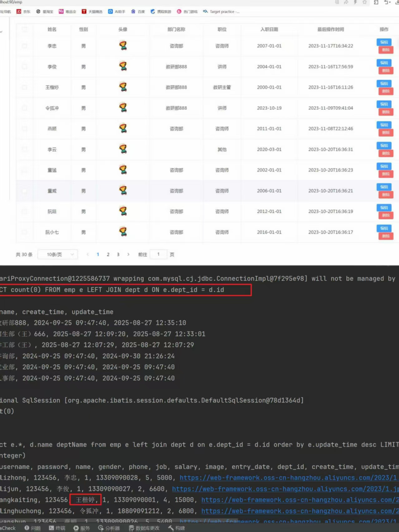Open the 终端 (Terminal) tool window

coord(57,528)
